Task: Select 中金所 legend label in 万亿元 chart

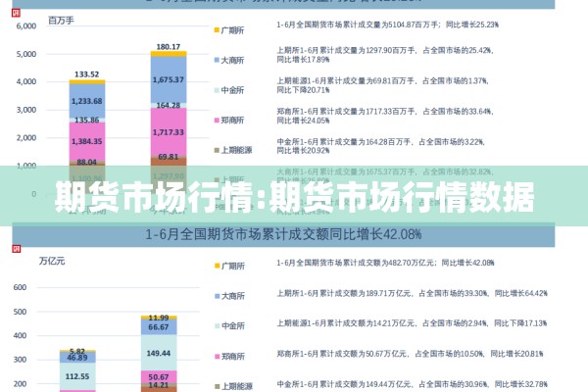Action: (x=233, y=326)
